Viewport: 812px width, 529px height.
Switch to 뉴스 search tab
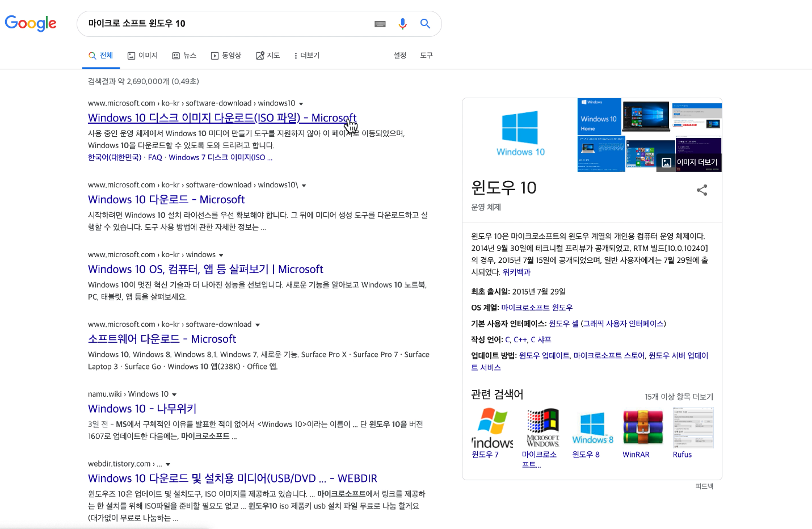184,56
